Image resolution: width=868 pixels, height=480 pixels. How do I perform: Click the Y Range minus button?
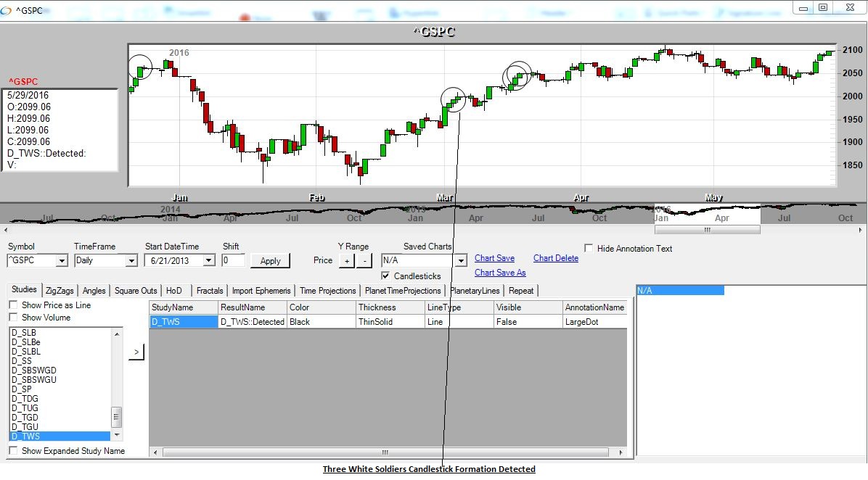click(364, 261)
